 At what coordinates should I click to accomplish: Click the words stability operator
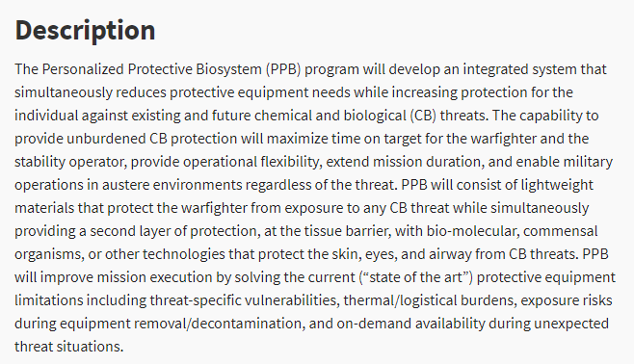69,162
